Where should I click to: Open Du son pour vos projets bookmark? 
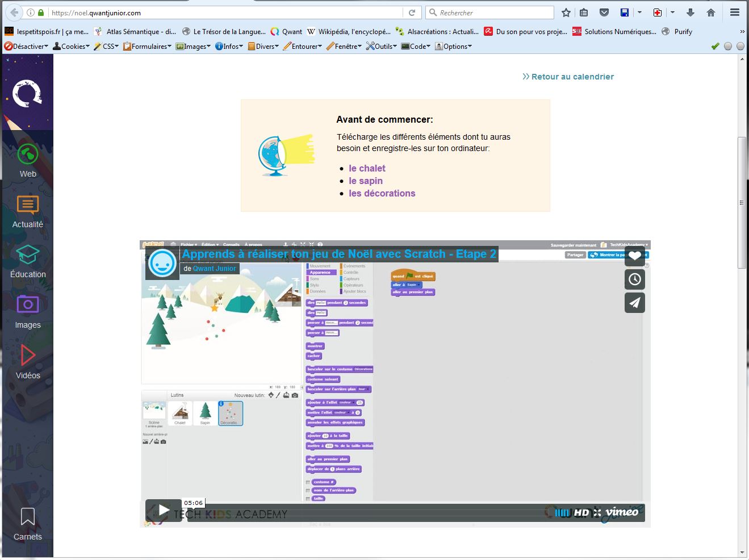[526, 32]
